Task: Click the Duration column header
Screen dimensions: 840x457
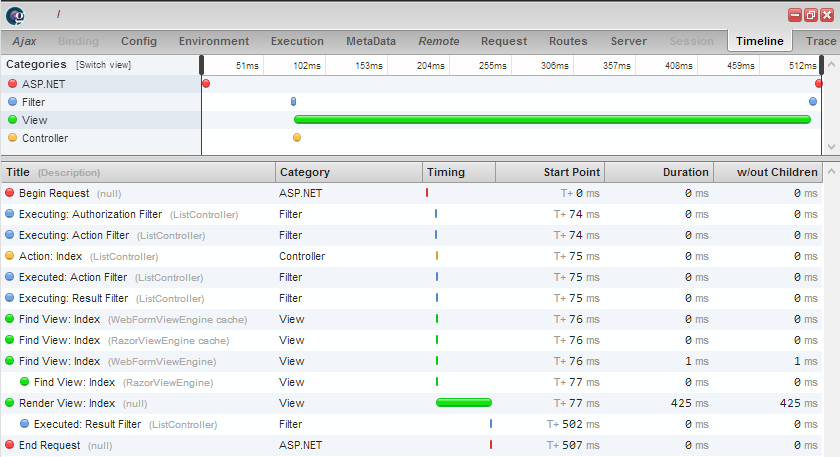Action: click(x=685, y=172)
